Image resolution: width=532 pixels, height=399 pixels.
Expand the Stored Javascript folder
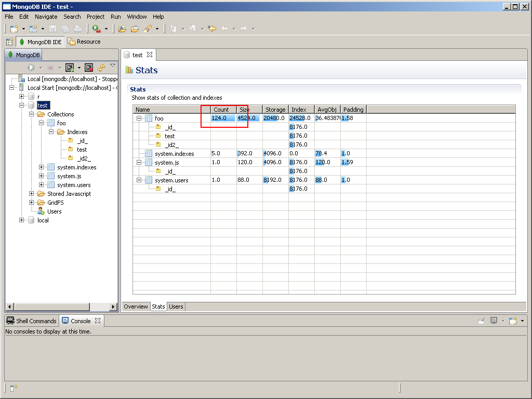pos(31,193)
